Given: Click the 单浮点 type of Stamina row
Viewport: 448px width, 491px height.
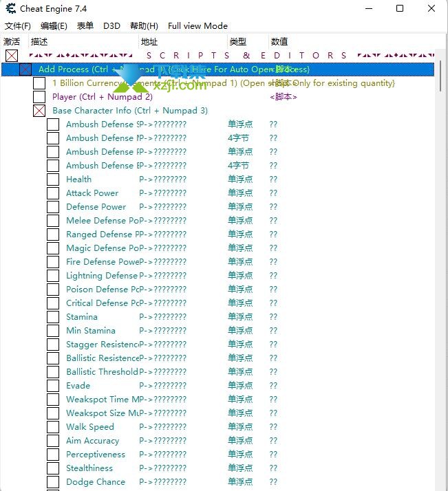Looking at the screenshot, I should [x=240, y=317].
